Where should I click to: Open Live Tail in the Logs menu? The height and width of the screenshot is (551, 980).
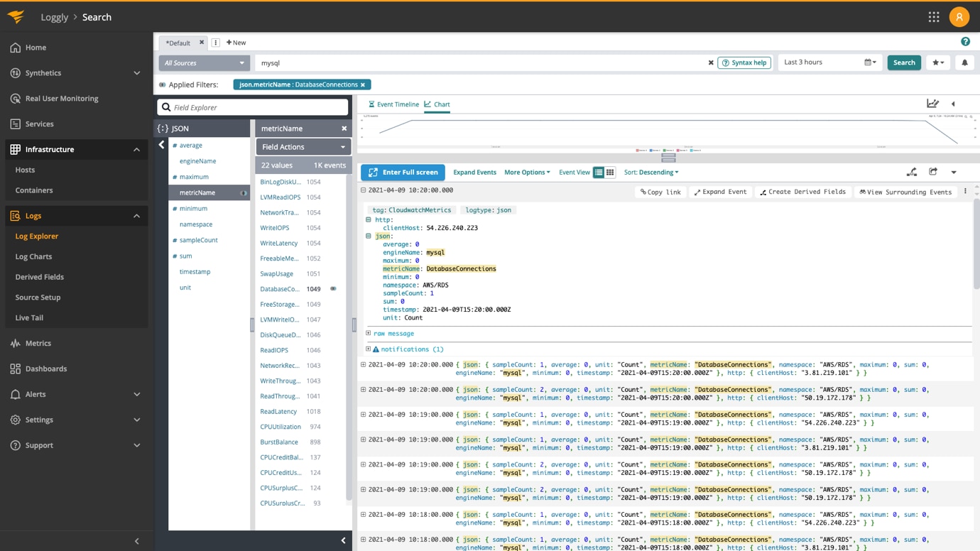pyautogui.click(x=29, y=317)
